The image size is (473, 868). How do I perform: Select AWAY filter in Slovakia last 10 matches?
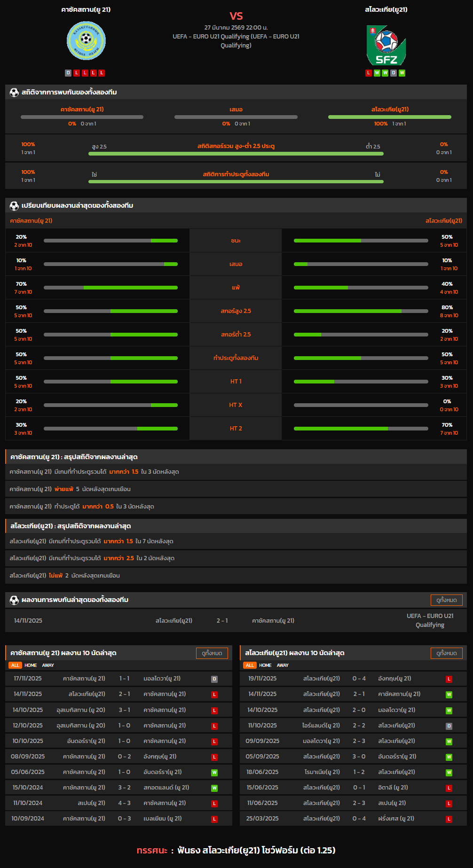tap(283, 665)
